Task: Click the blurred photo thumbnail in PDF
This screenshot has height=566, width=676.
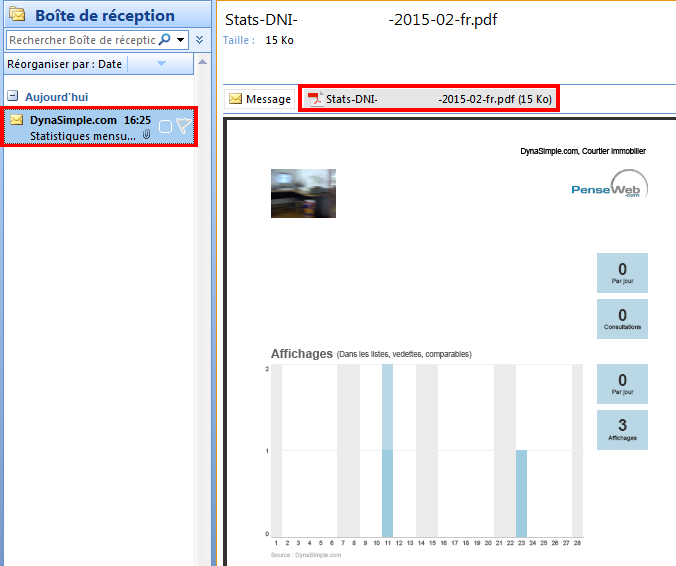Action: click(x=303, y=193)
